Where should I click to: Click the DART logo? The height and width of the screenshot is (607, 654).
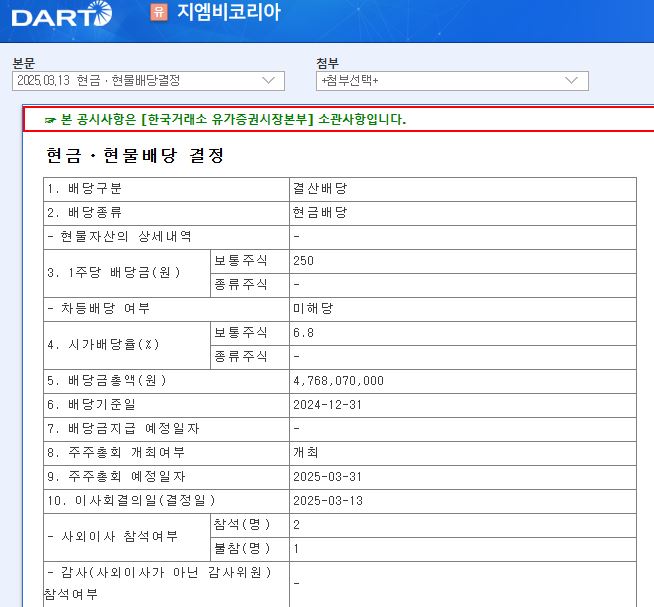62,14
